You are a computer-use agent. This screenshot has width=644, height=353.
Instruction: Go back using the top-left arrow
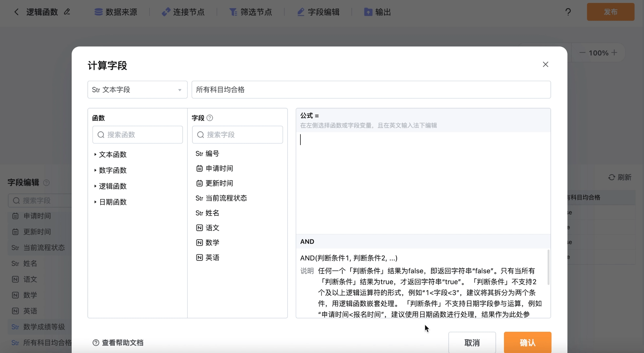[x=16, y=12]
